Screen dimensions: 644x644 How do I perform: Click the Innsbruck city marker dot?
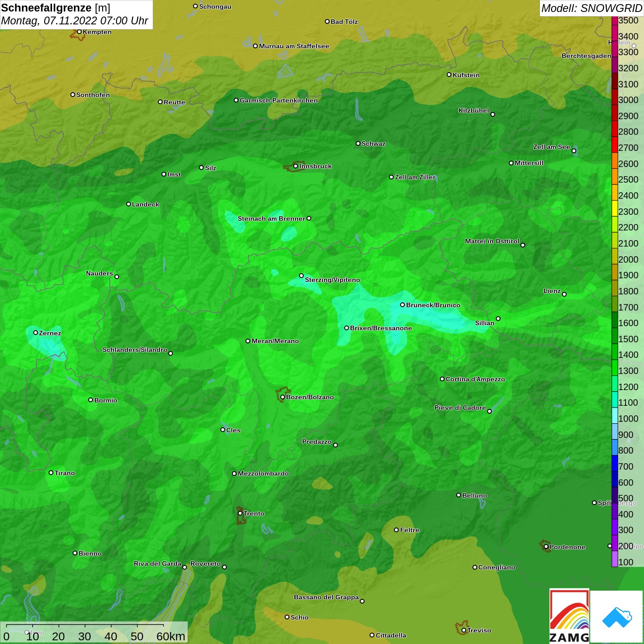coord(296,166)
